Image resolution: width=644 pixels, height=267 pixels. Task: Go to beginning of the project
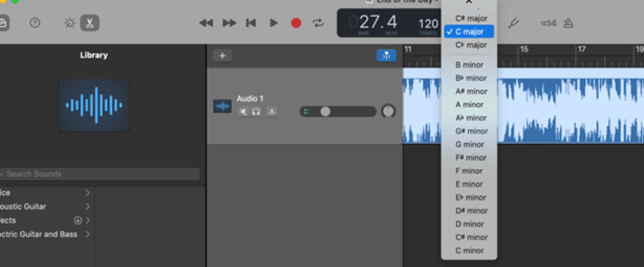click(251, 23)
